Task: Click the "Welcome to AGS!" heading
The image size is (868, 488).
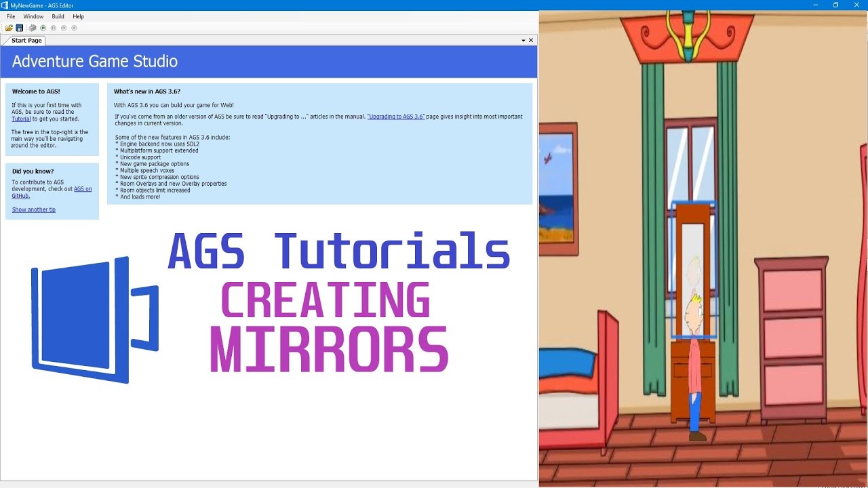Action: coord(36,91)
